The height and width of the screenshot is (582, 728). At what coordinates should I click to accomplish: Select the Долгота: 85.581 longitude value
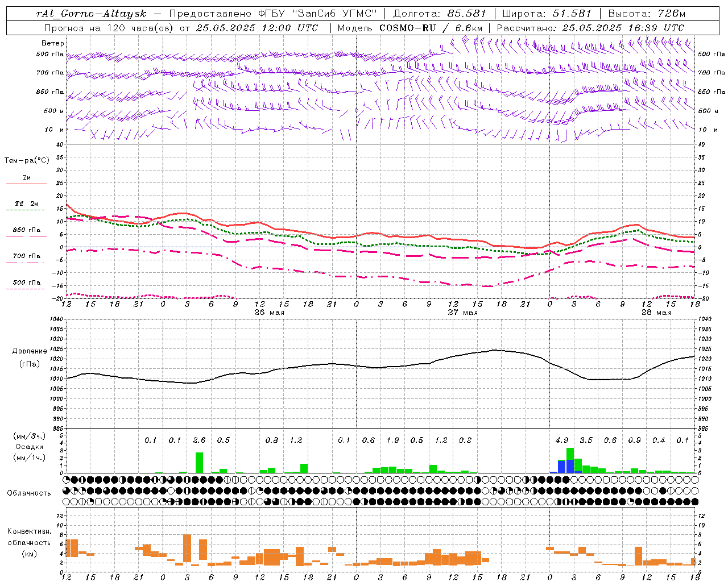pos(440,14)
